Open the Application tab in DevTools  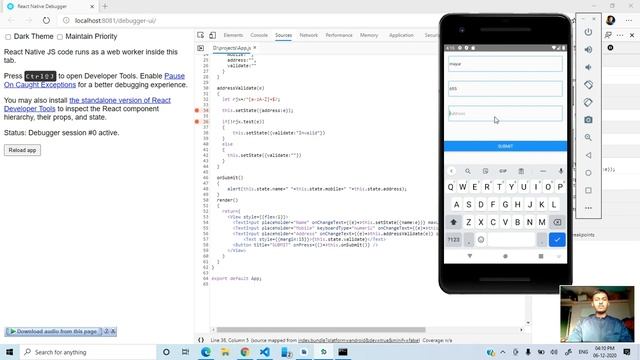401,36
